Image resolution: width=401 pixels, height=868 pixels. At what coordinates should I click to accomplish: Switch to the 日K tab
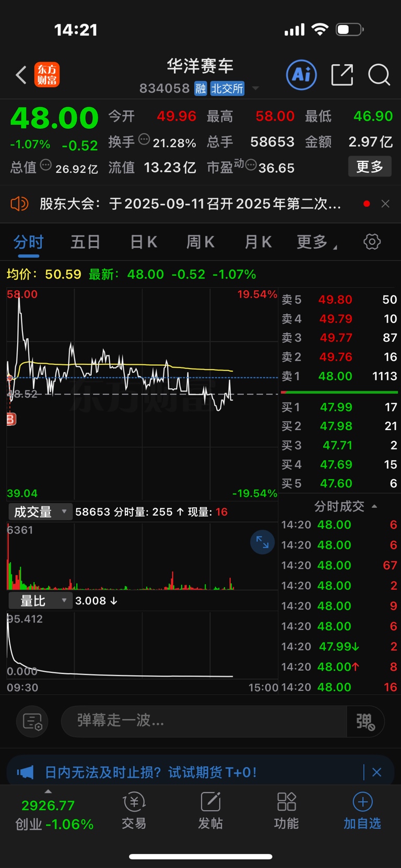coord(144,242)
